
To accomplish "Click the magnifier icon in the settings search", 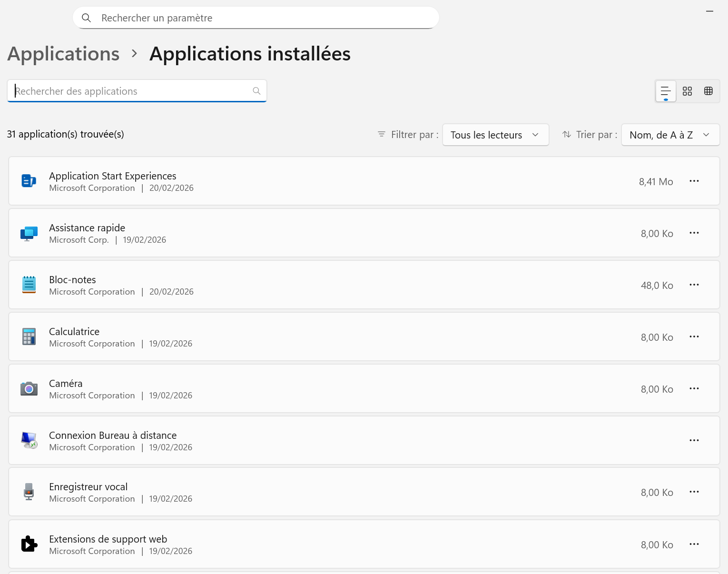I will coord(86,18).
